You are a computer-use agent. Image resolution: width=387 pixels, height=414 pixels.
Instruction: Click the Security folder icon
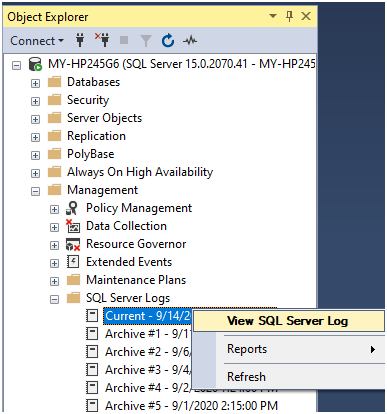[55, 100]
